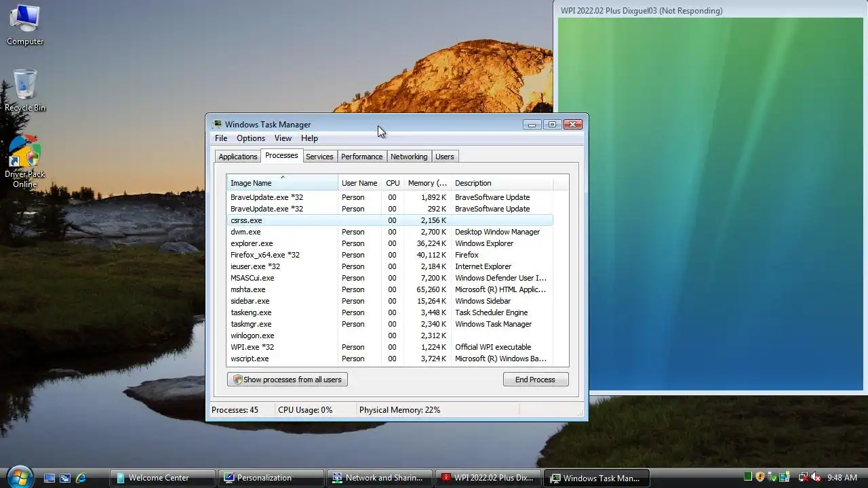The width and height of the screenshot is (868, 488).
Task: Select the ieuser.exe *32 process row
Action: pos(390,266)
